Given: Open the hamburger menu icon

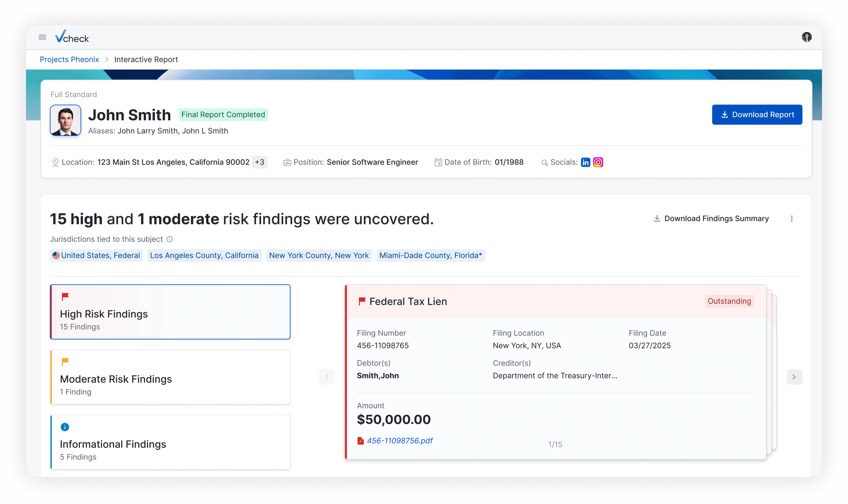Looking at the screenshot, I should click(42, 37).
